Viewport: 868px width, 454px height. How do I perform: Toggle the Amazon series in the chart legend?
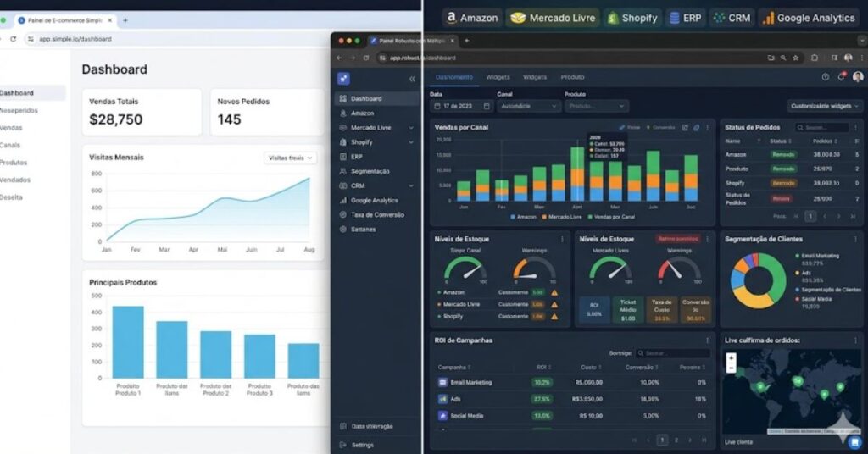pyautogui.click(x=523, y=217)
